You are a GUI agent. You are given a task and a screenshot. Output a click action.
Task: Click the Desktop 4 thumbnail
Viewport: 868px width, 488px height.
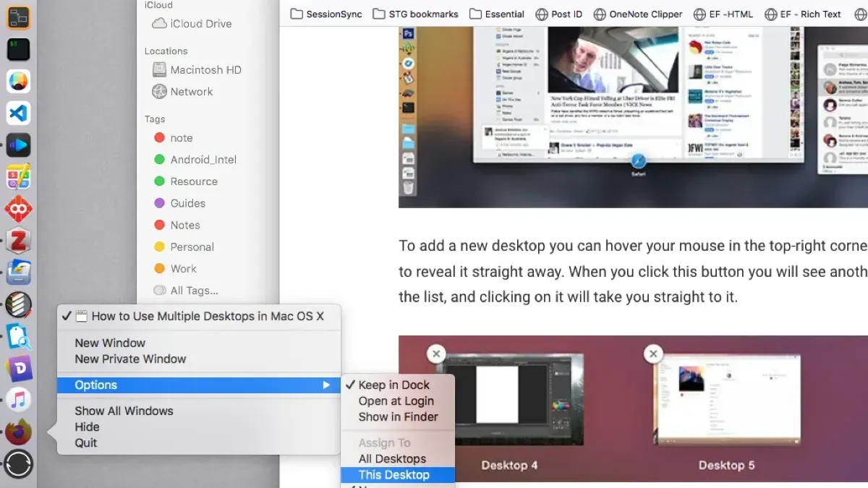click(510, 399)
